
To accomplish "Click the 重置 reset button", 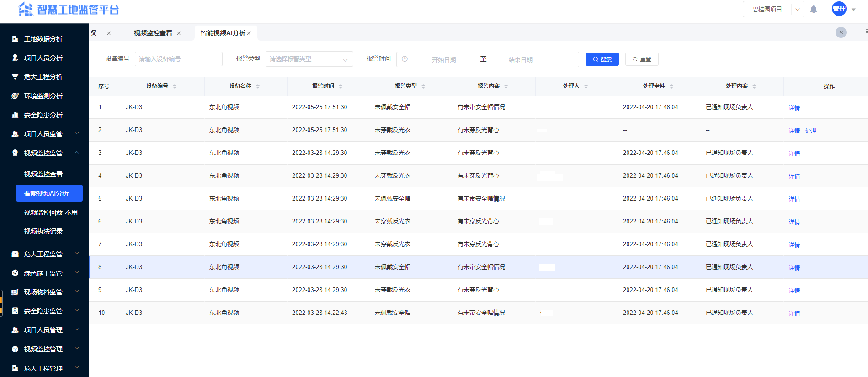I will 642,59.
